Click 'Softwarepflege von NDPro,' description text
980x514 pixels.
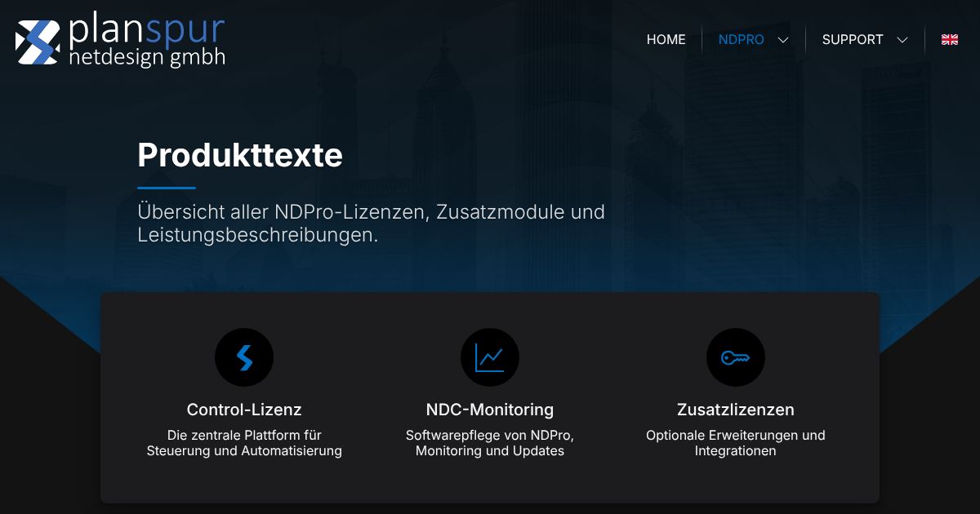tap(490, 436)
